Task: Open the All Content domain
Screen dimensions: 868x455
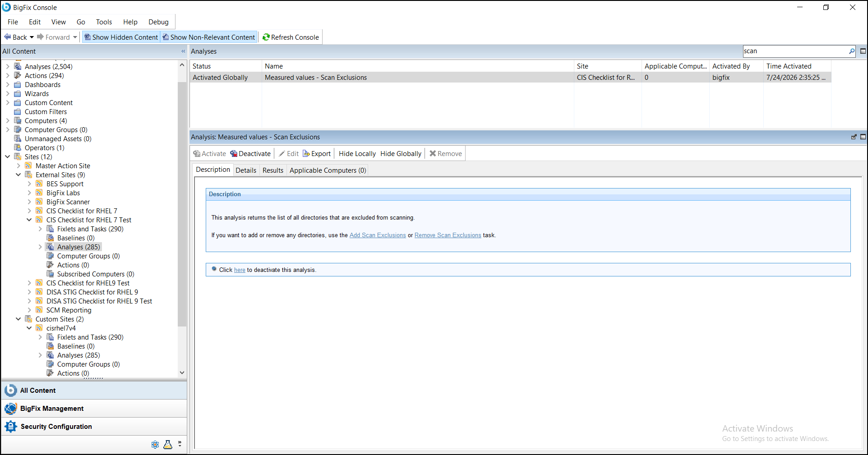Action: (x=94, y=391)
